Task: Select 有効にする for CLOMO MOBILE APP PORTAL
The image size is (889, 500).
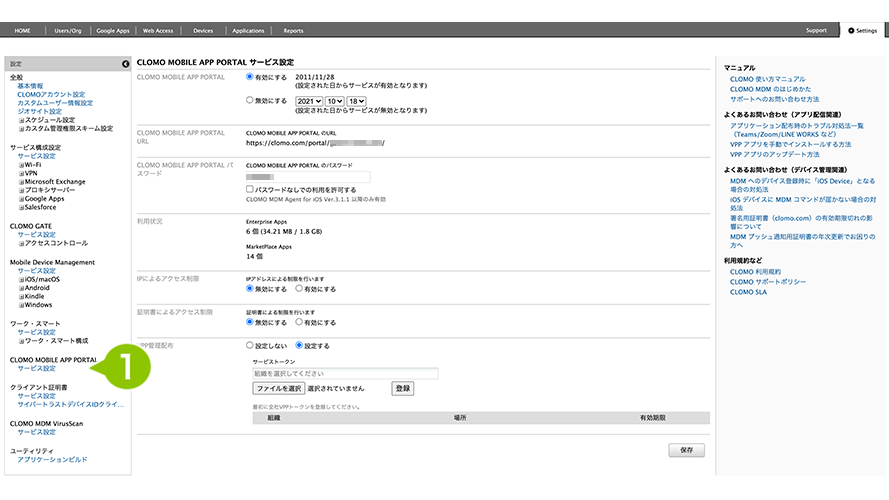Action: pyautogui.click(x=249, y=77)
